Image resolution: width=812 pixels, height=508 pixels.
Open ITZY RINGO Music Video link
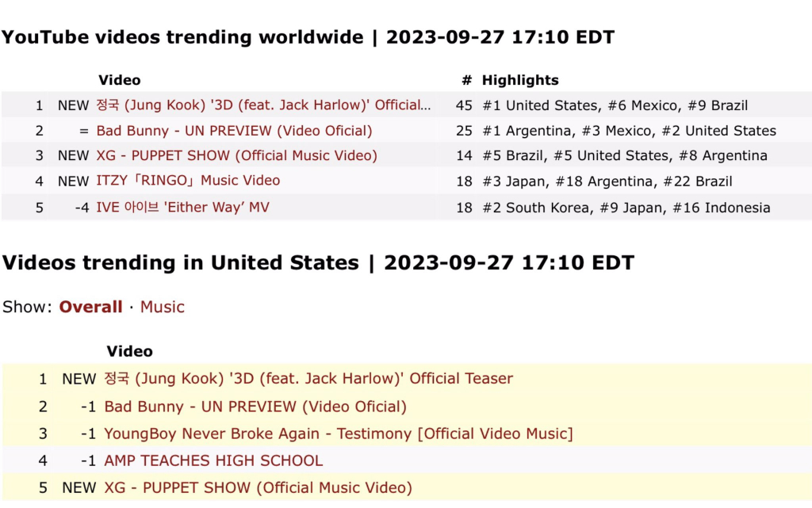[188, 181]
